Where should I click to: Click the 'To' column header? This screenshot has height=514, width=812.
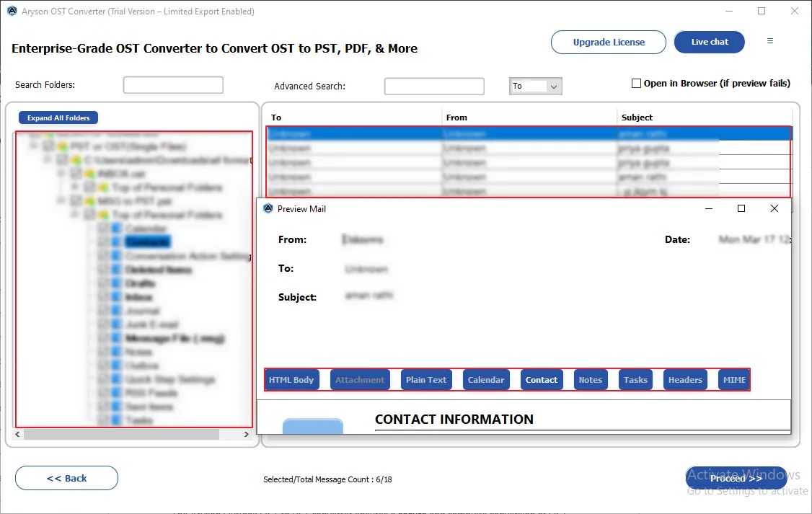(x=354, y=118)
